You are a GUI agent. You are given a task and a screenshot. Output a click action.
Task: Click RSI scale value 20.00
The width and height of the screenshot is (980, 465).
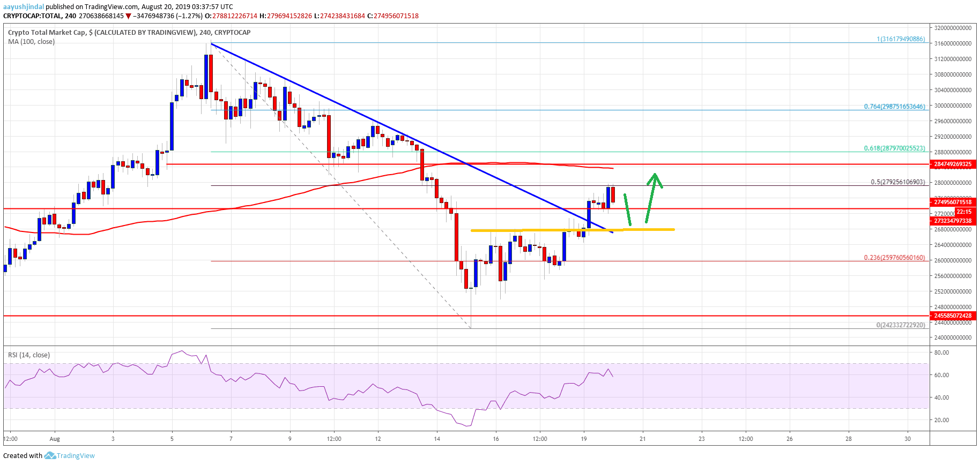941,420
